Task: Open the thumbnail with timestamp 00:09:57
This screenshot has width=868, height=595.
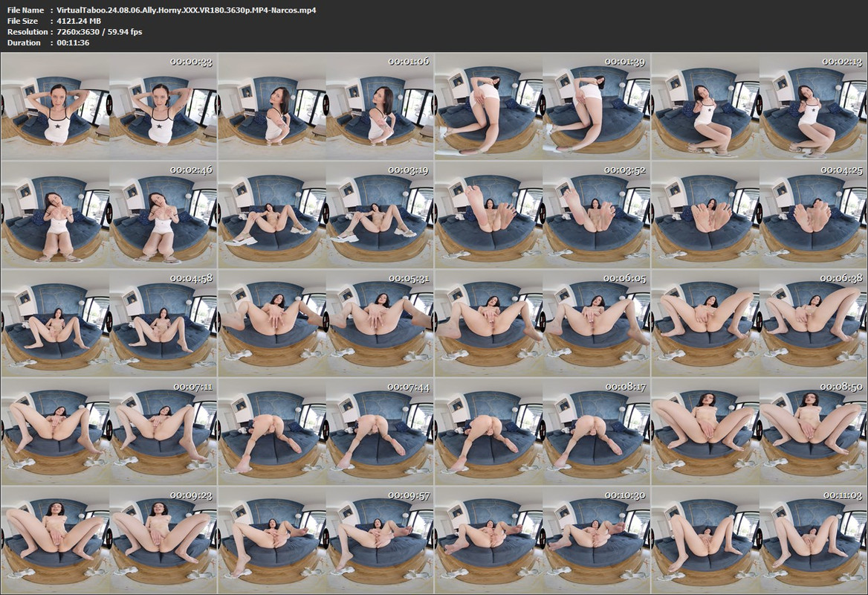Action: [325, 540]
